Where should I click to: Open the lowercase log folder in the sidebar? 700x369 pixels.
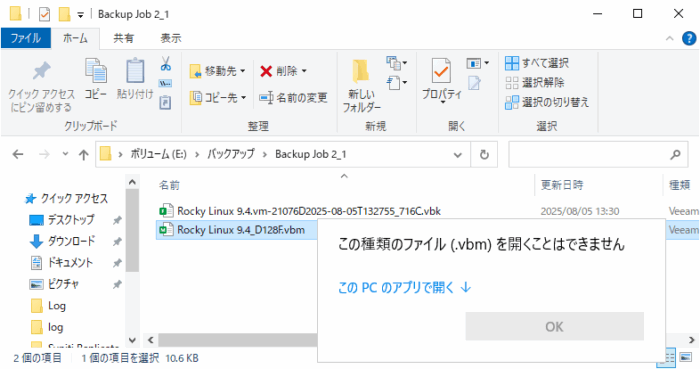point(47,327)
